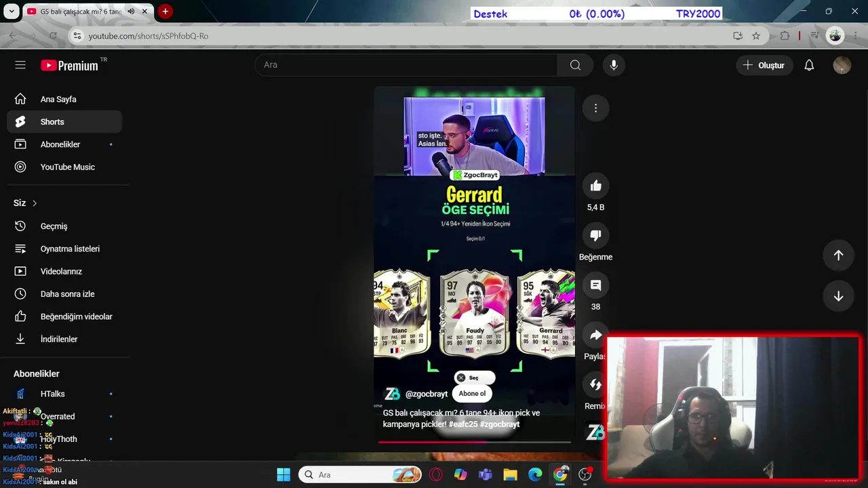
Task: View site information icon in address bar
Action: point(77,36)
